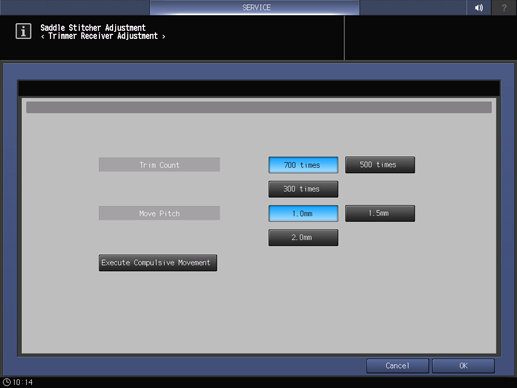
Task: Click the information icon beside Saddle Stitcher
Action: (23, 31)
